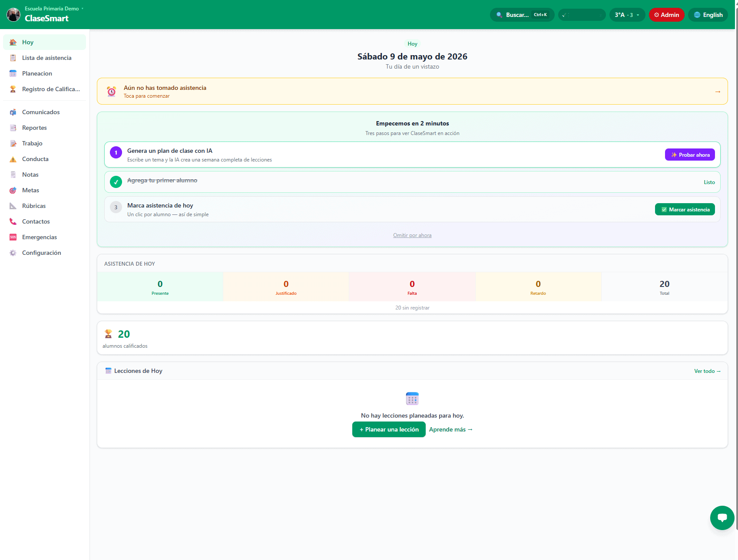Open the header pill with checkmark
Image resolution: width=738 pixels, height=560 pixels.
pyautogui.click(x=582, y=15)
